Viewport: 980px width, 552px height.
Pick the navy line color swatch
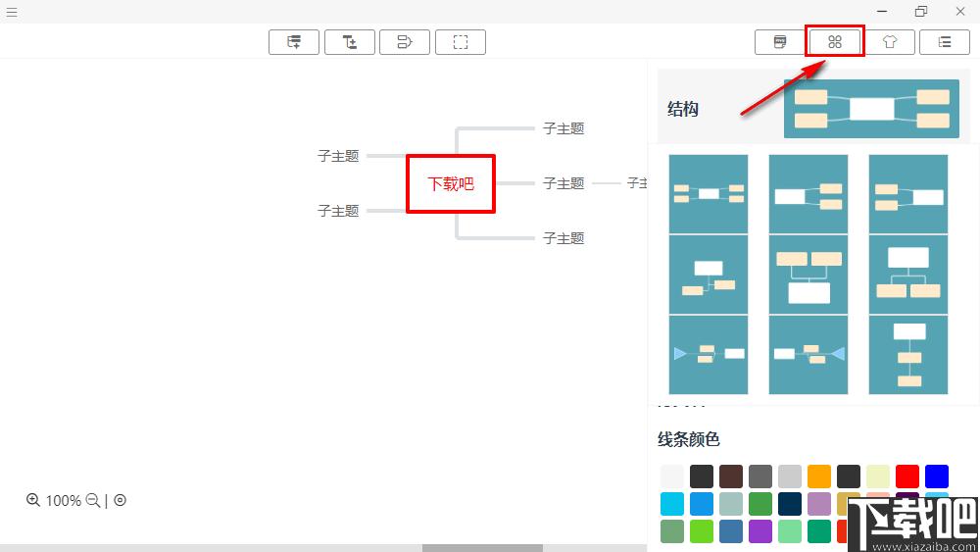click(789, 504)
